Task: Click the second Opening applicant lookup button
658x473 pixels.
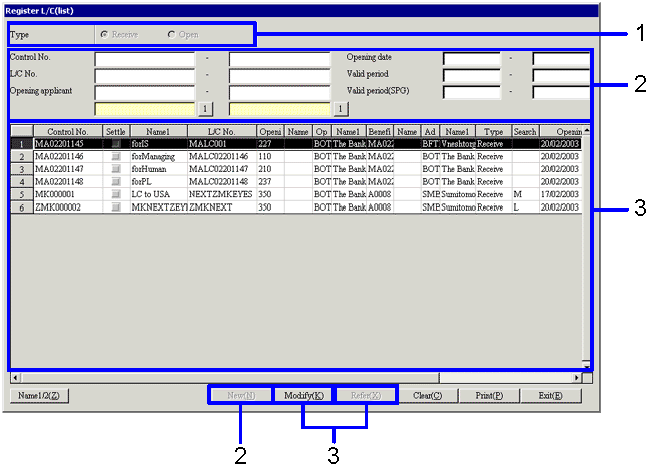Action: click(x=339, y=108)
